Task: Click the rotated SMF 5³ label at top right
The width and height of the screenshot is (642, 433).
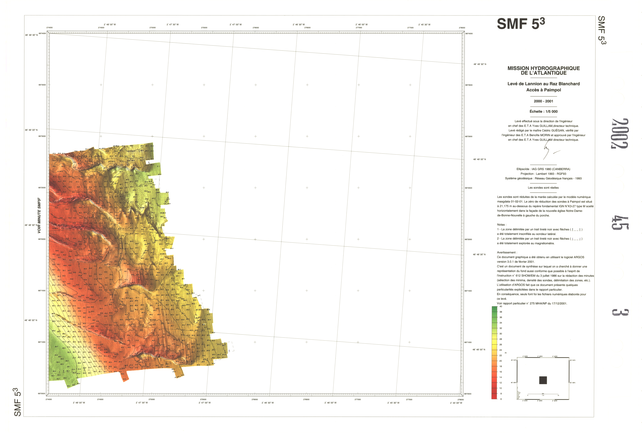Action: tap(602, 30)
